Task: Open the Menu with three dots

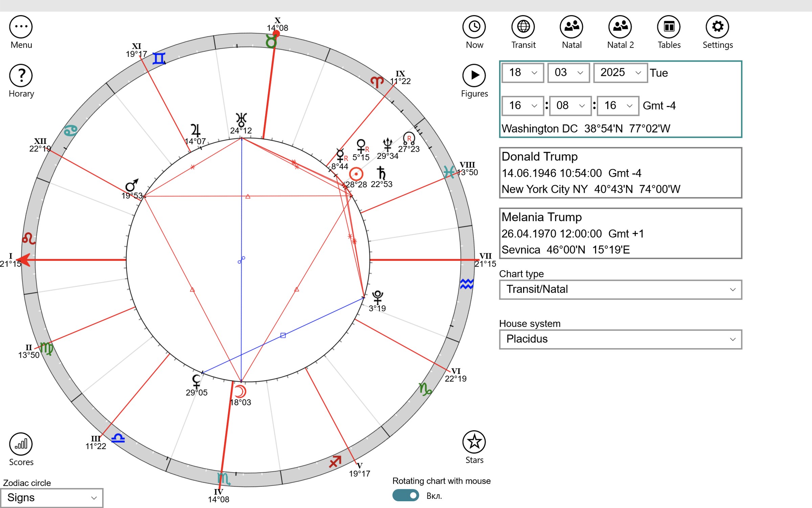Action: [21, 26]
